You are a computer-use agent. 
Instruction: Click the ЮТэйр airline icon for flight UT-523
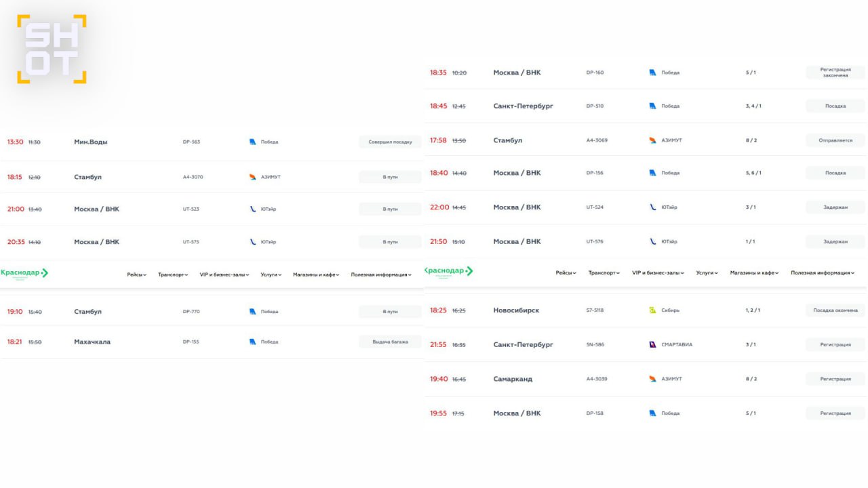[x=253, y=209]
